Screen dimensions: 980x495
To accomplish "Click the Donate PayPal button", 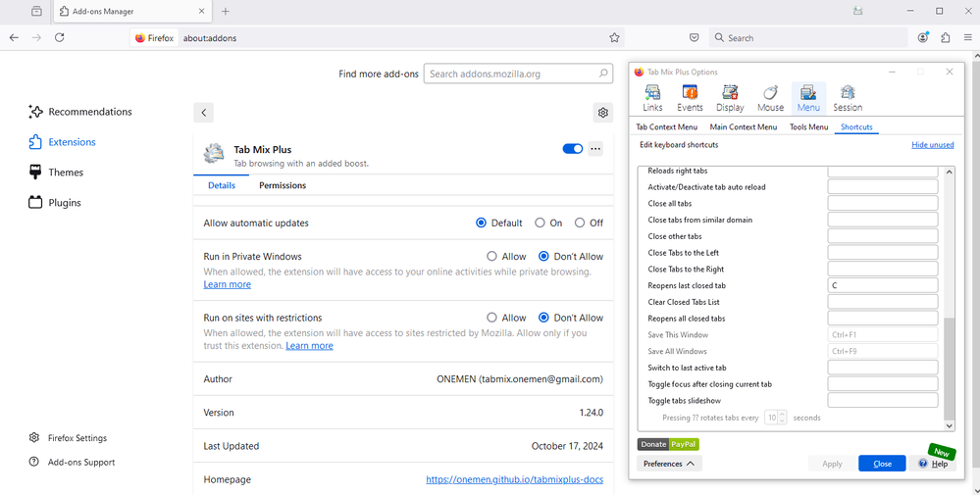I will coord(668,444).
